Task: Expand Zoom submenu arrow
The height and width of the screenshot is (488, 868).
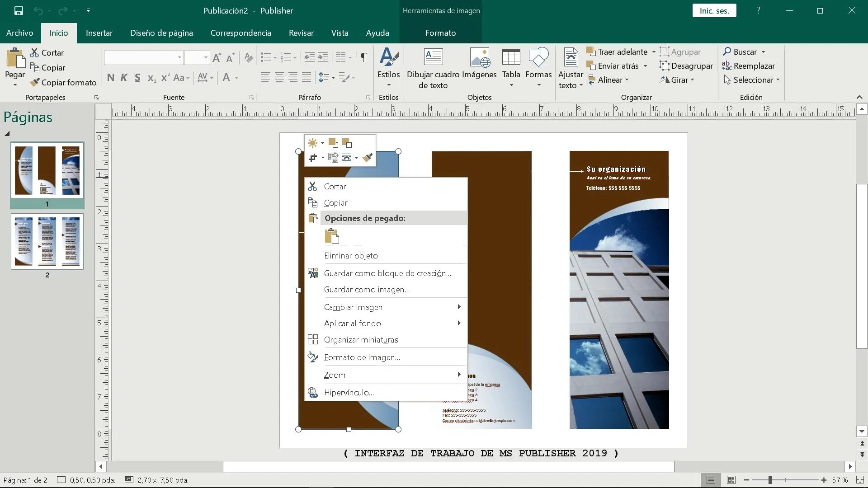Action: [459, 374]
